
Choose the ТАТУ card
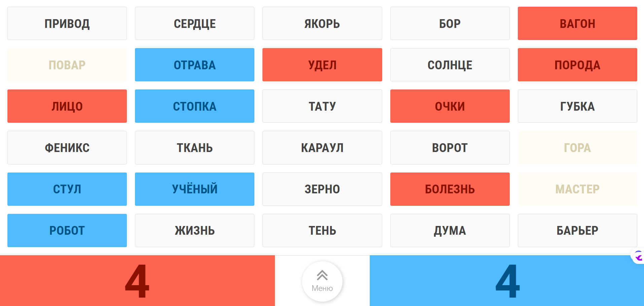322,106
